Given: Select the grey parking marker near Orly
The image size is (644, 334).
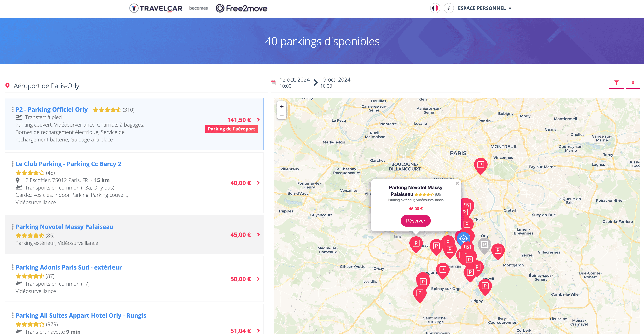Looking at the screenshot, I should point(484,246).
